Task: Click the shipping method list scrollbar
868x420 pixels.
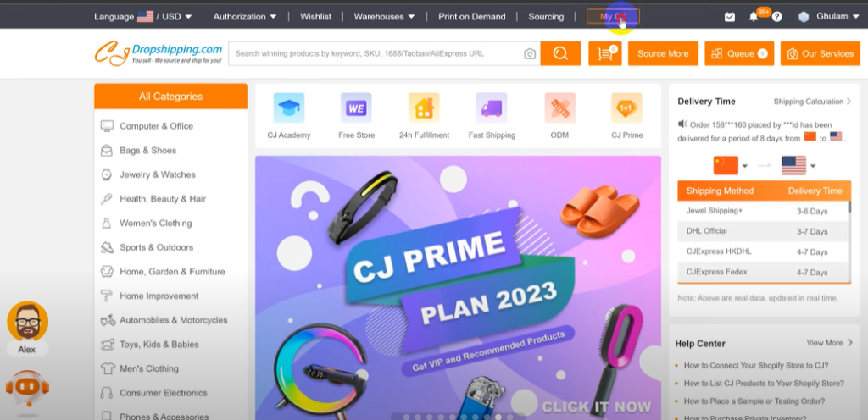Action: pyautogui.click(x=849, y=207)
